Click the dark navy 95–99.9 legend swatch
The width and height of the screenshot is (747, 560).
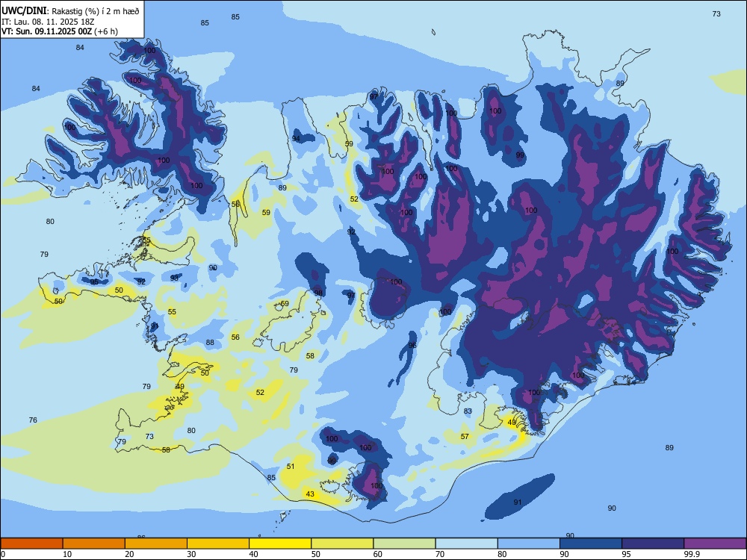tap(653, 544)
